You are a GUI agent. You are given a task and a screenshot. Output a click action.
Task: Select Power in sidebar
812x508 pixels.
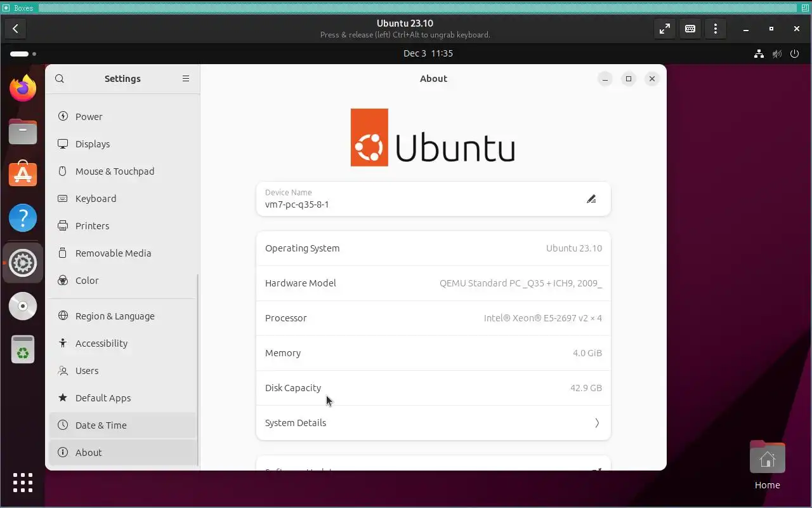[x=122, y=116]
